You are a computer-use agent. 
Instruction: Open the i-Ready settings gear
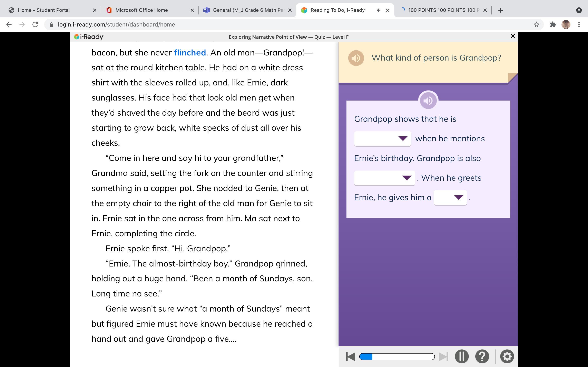pos(507,357)
